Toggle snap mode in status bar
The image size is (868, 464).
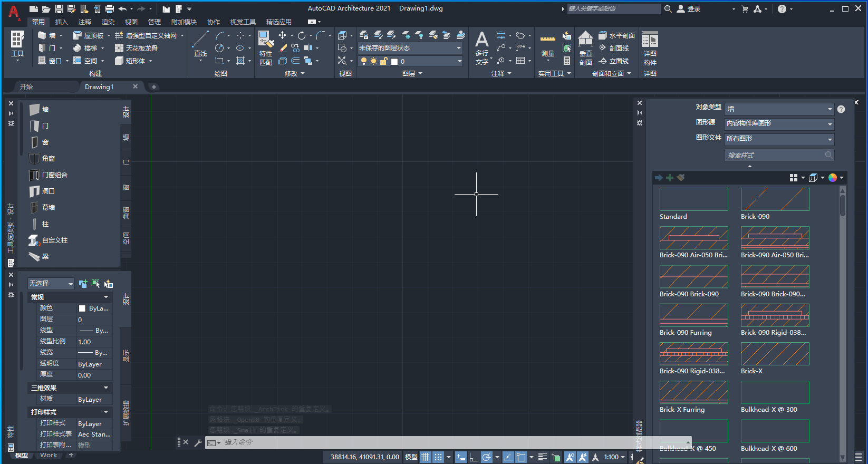438,457
